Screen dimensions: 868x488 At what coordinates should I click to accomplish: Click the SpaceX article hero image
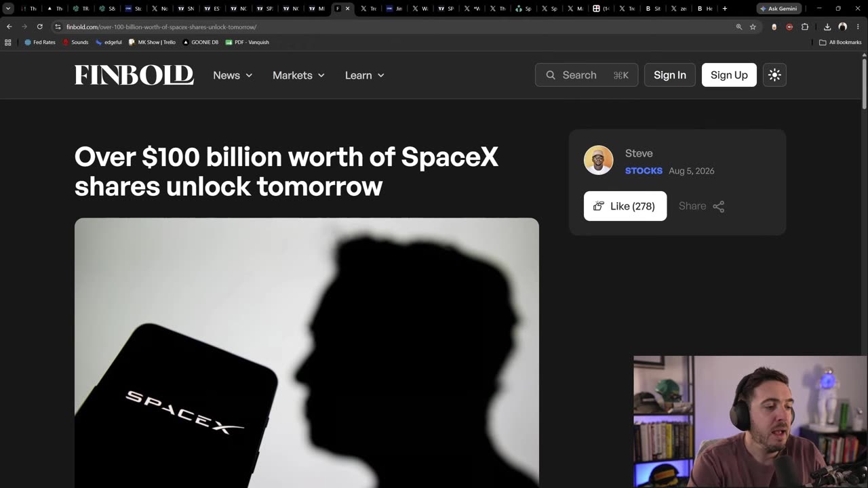click(x=307, y=352)
